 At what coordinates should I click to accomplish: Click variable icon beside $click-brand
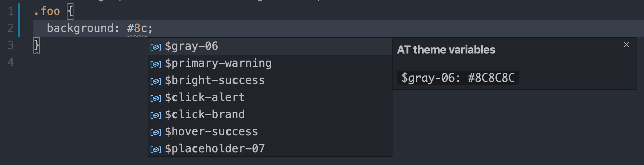pyautogui.click(x=155, y=115)
